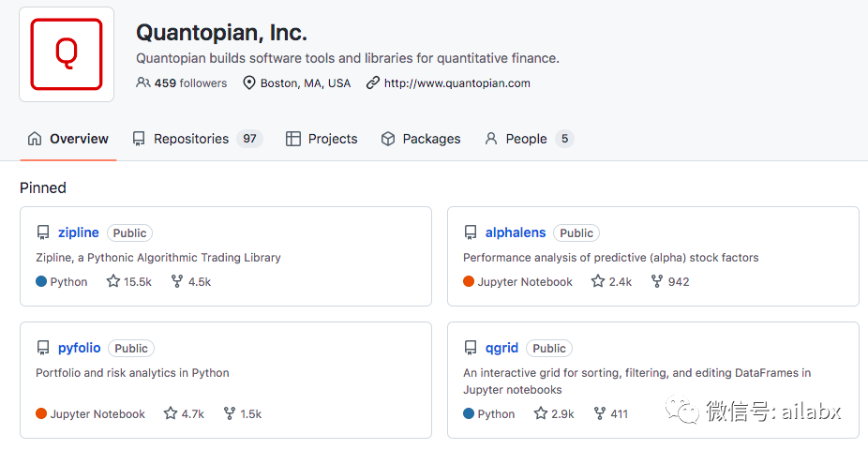
Task: Click the Projects table icon
Action: coord(292,139)
